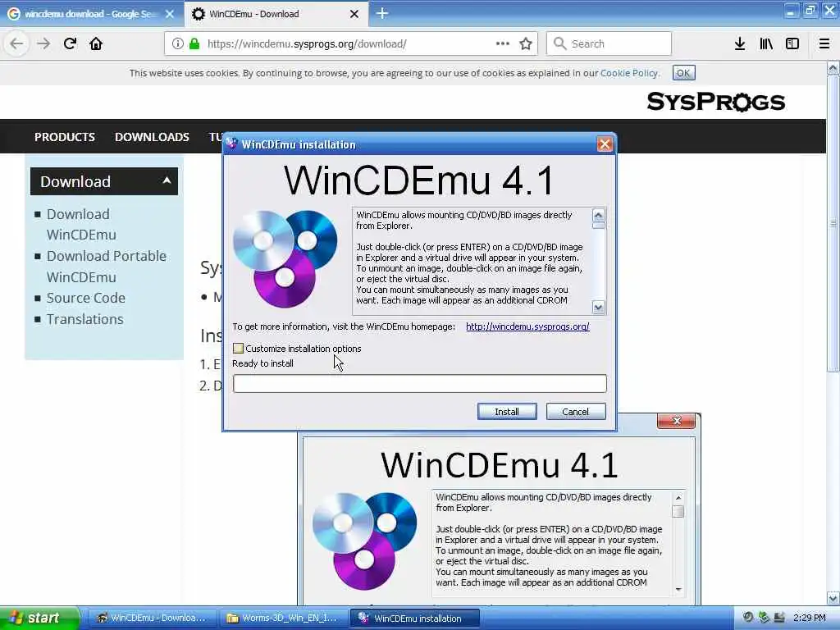The width and height of the screenshot is (840, 630).
Task: Close the WinCDEmu installation dialog
Action: tap(605, 144)
